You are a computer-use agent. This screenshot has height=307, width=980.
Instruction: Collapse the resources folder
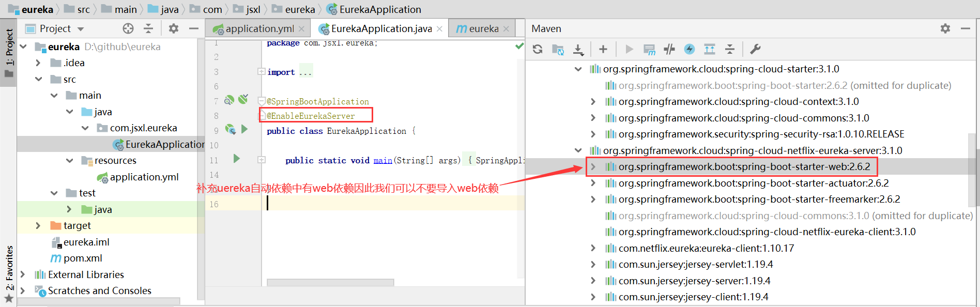(x=70, y=160)
